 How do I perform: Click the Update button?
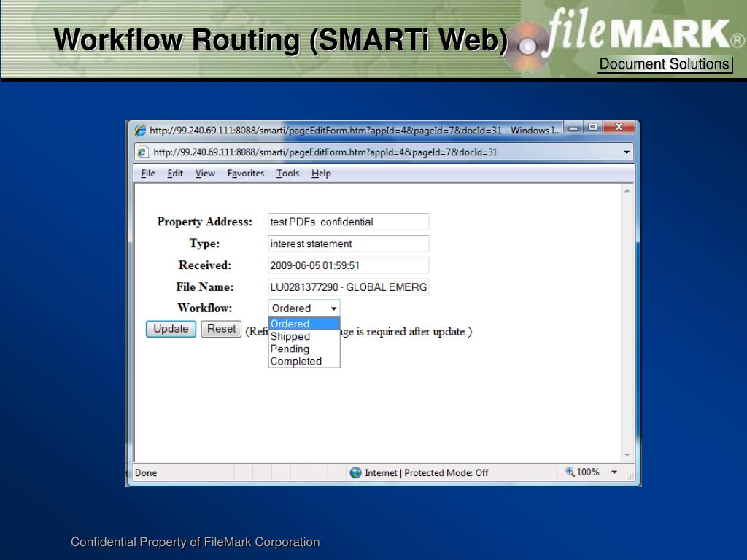click(171, 329)
